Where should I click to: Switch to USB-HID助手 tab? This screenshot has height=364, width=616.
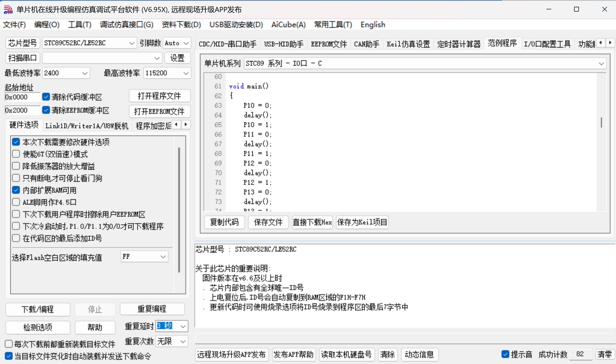coord(284,44)
